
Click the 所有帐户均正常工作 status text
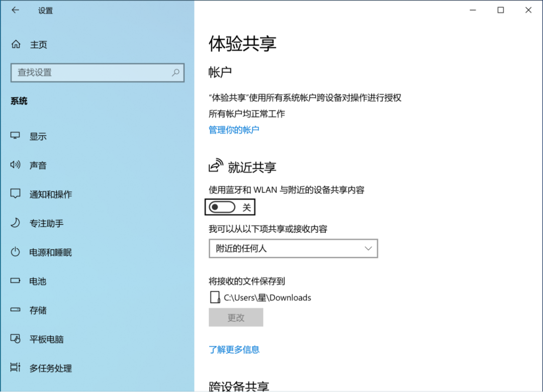tap(246, 114)
